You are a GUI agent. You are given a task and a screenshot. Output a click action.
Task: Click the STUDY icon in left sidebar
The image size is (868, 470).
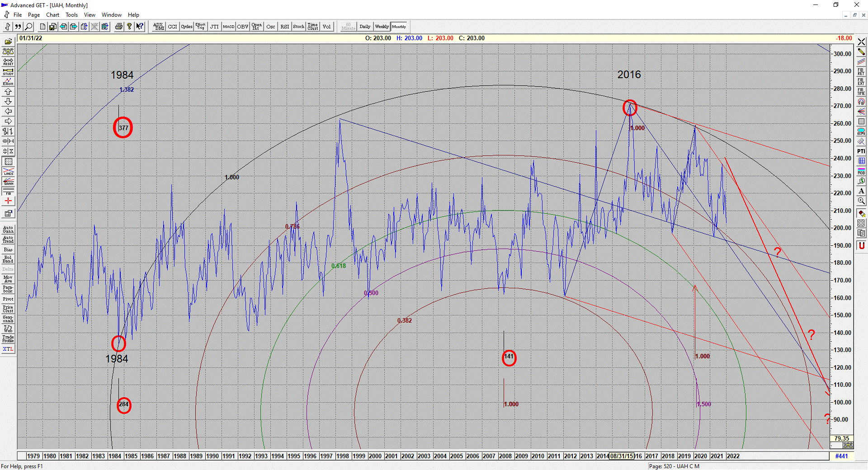tap(8, 71)
